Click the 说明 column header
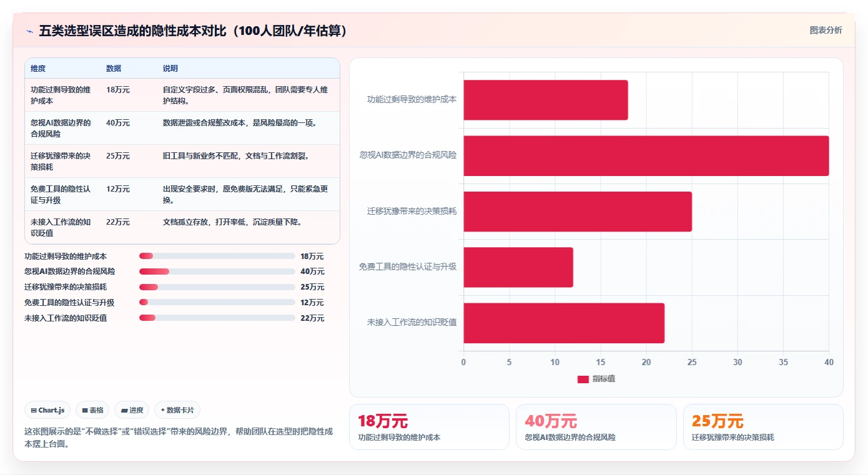The height and width of the screenshot is (475, 868). [x=170, y=69]
